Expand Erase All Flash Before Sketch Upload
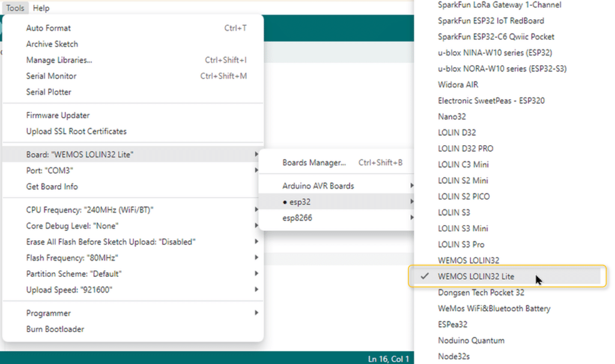 pyautogui.click(x=133, y=242)
